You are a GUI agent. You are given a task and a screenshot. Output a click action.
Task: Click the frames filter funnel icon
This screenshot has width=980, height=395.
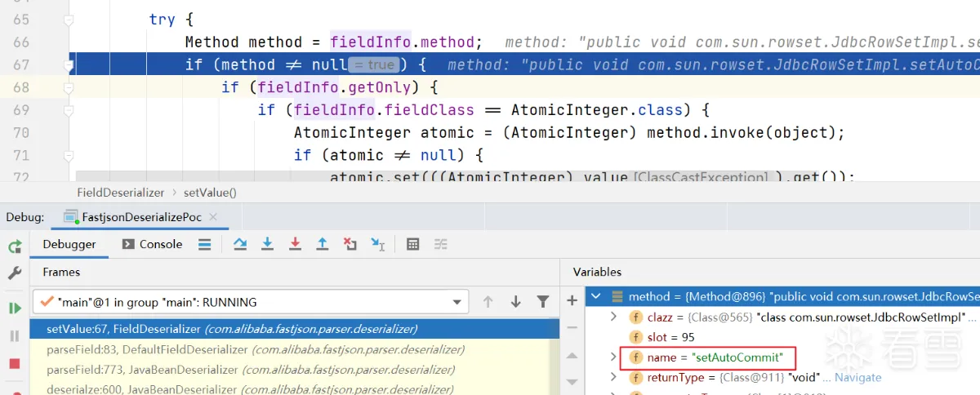(x=543, y=302)
